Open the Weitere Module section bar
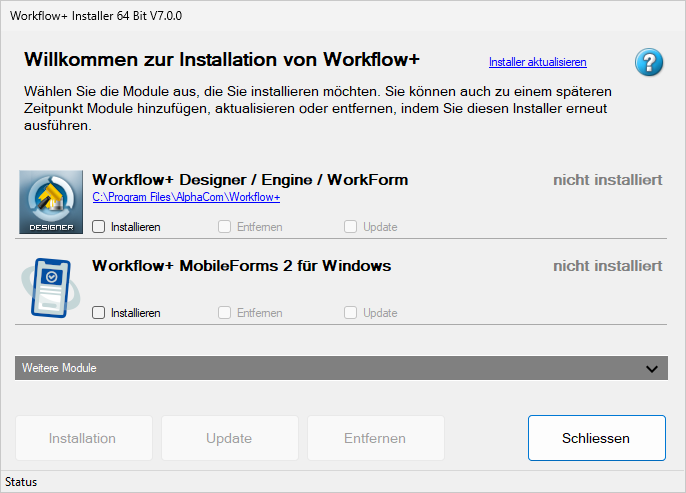The width and height of the screenshot is (686, 493). (x=341, y=368)
